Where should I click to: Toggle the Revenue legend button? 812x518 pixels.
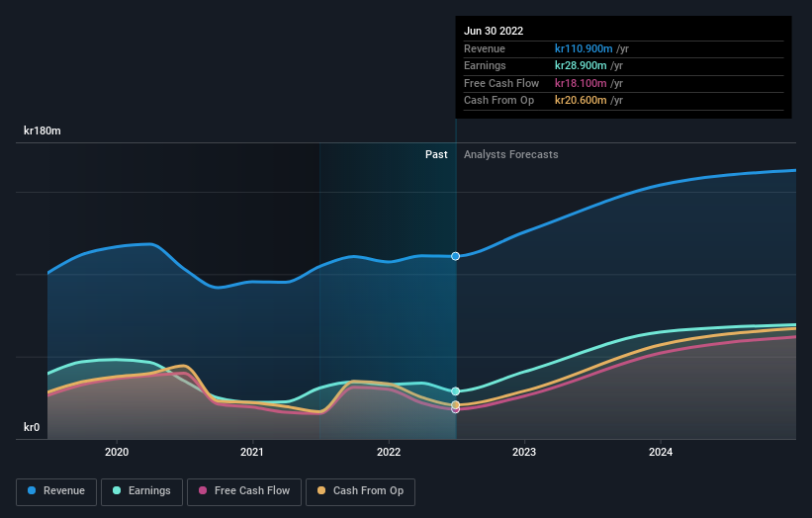click(56, 491)
